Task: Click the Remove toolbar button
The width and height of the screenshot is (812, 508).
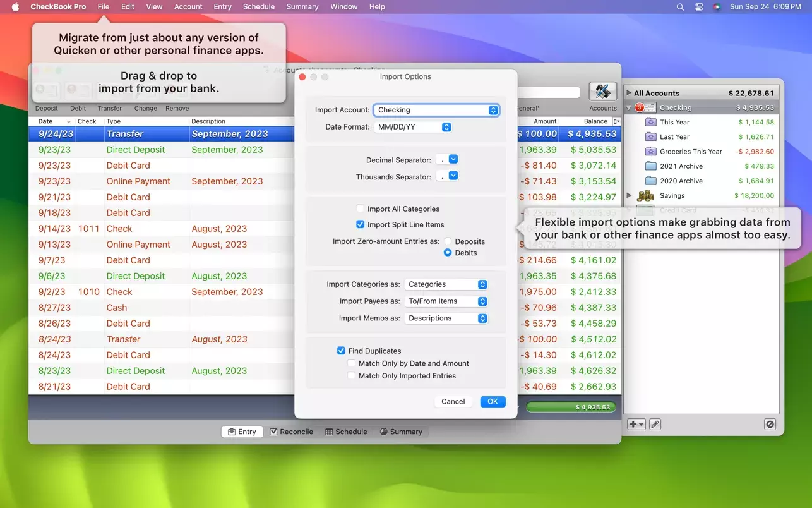Action: [x=177, y=108]
